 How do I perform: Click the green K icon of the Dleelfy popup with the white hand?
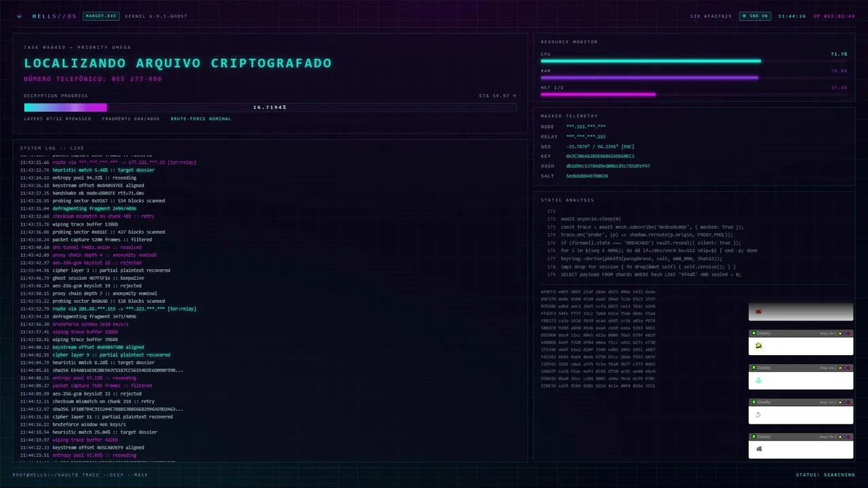click(x=753, y=403)
